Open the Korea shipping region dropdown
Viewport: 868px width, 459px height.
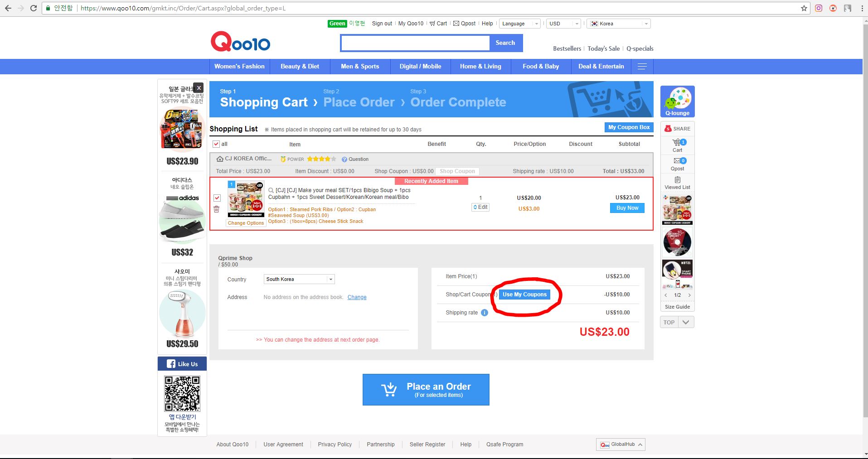pos(619,24)
